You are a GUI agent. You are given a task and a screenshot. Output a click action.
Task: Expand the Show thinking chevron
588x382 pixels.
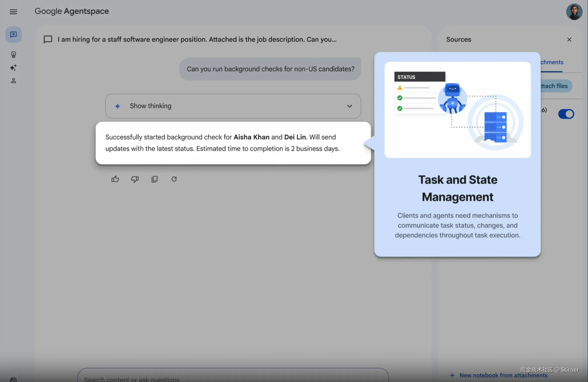pos(349,106)
